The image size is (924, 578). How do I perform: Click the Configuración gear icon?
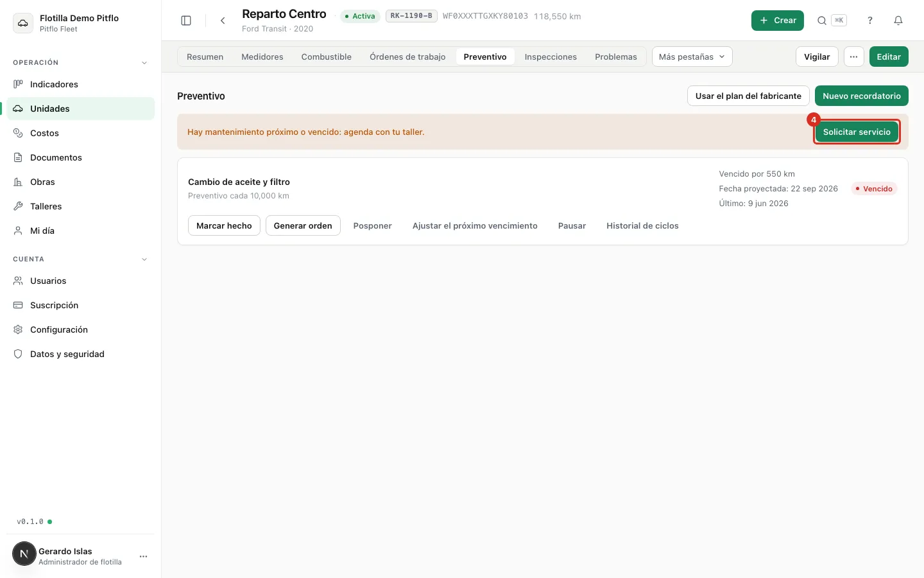[x=18, y=329]
